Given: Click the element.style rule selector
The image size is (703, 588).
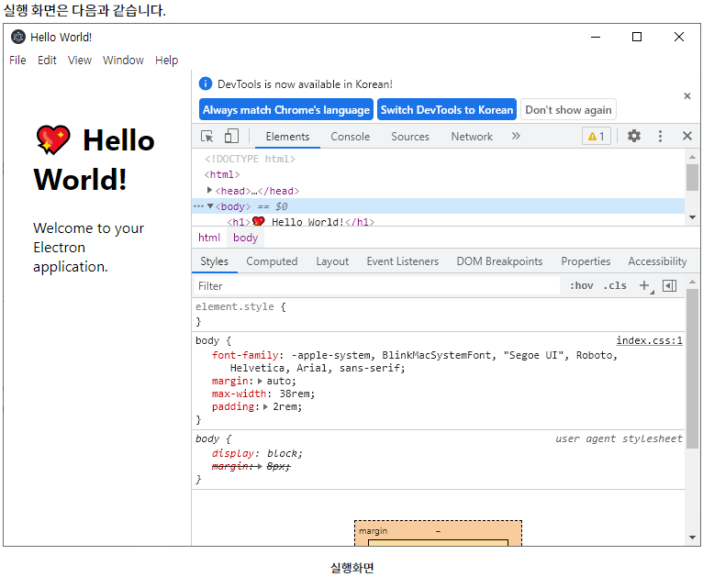Looking at the screenshot, I should click(234, 306).
